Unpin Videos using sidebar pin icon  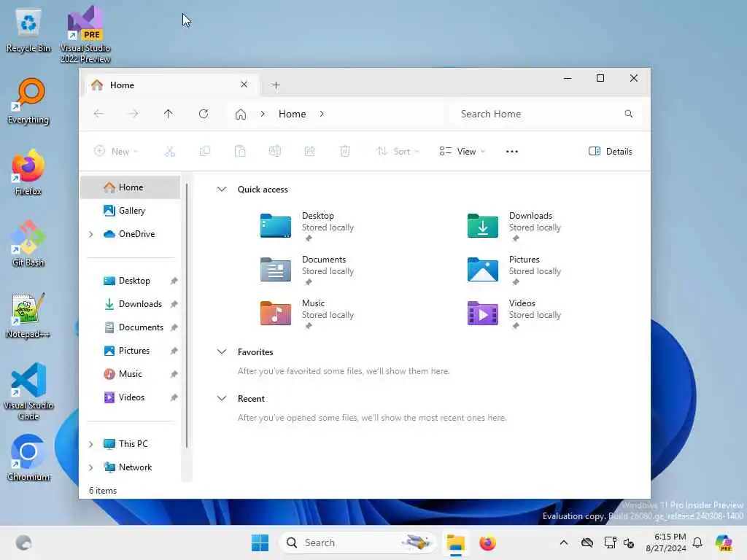[174, 397]
